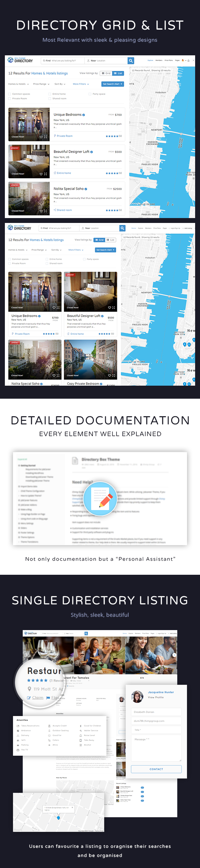200x868 pixels.
Task: Click the next arrow on restaurant photo carousel
Action: (x=174, y=655)
